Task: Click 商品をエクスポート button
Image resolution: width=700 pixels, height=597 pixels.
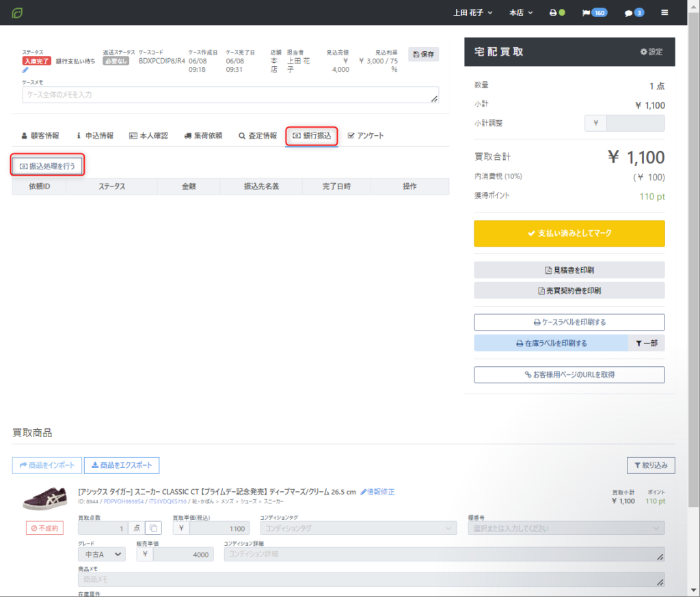Action: pyautogui.click(x=122, y=465)
